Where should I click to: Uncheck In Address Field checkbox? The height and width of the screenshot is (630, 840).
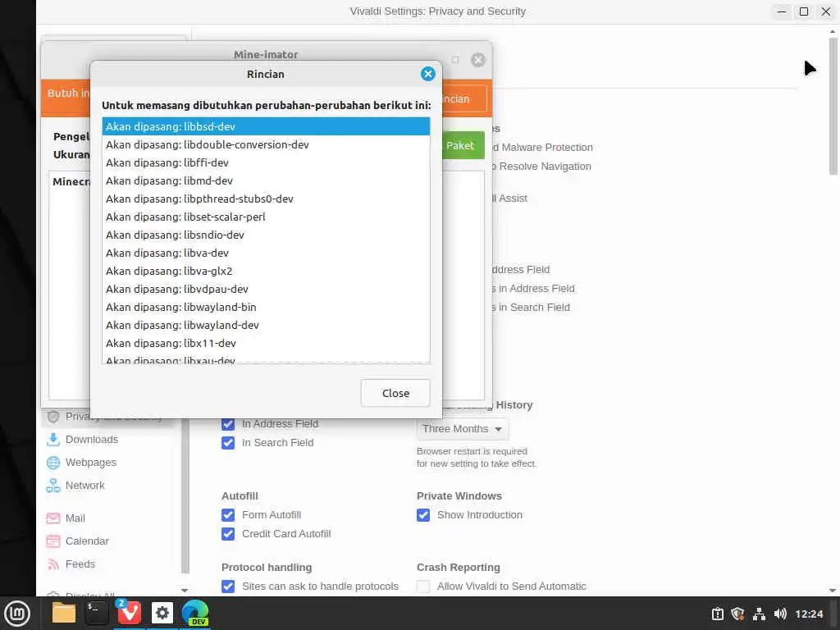coord(228,424)
